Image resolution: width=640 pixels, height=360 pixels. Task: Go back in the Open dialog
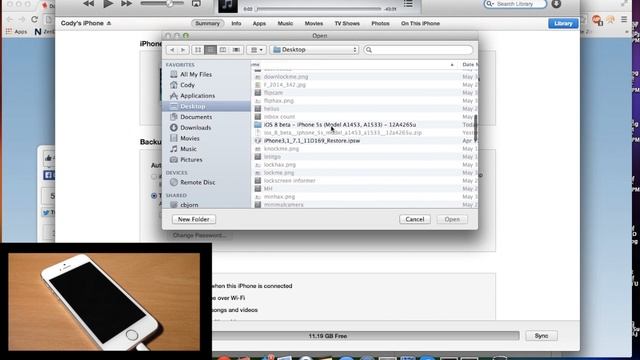click(x=172, y=50)
